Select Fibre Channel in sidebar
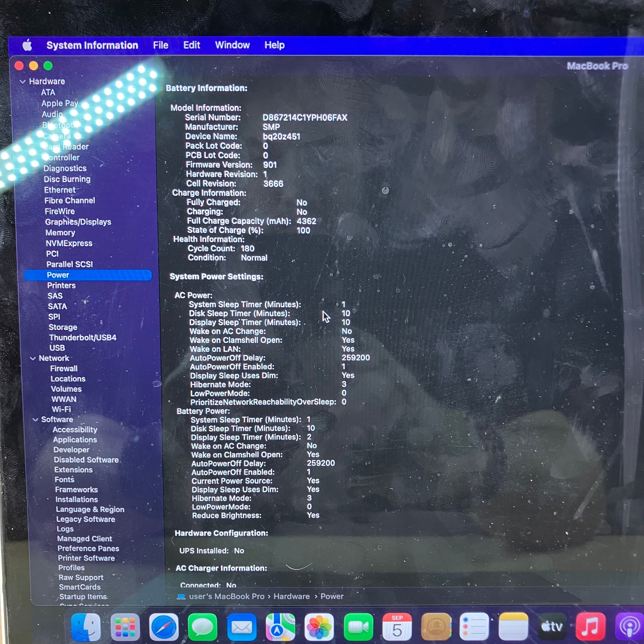 click(x=70, y=200)
